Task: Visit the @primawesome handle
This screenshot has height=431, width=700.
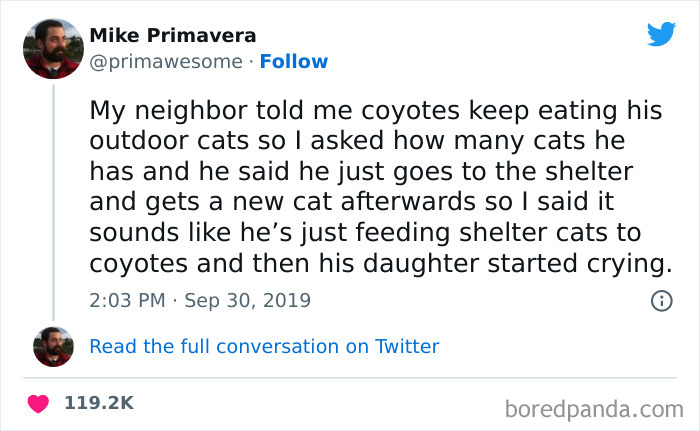Action: click(x=166, y=62)
